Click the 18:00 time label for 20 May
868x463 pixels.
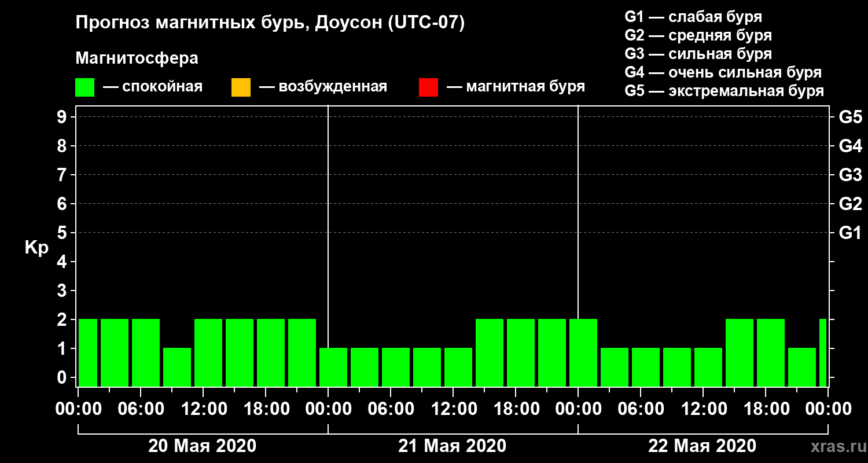pos(266,409)
